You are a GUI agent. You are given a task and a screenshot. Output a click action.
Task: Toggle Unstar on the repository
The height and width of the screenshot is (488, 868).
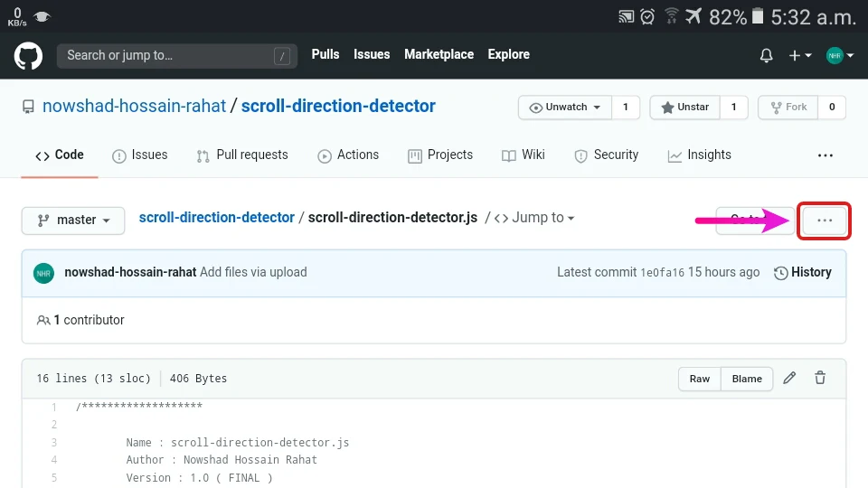(x=684, y=108)
